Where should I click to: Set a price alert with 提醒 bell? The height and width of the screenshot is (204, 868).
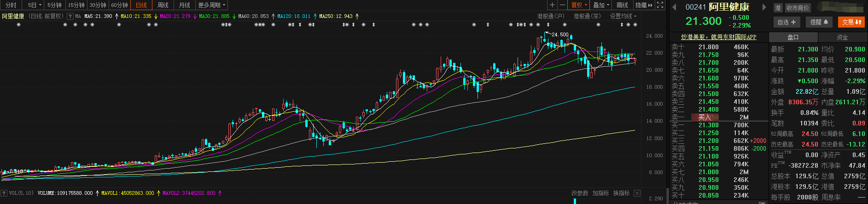pyautogui.click(x=819, y=22)
